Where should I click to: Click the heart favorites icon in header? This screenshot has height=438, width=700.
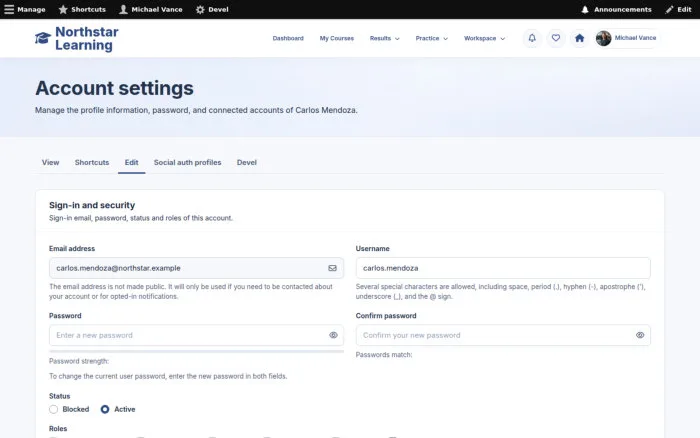pos(556,38)
